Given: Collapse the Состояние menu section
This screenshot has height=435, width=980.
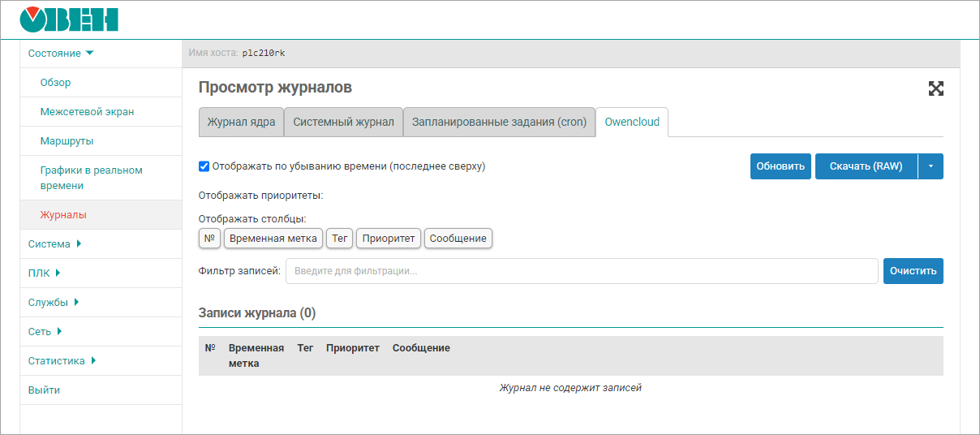Looking at the screenshot, I should [61, 54].
